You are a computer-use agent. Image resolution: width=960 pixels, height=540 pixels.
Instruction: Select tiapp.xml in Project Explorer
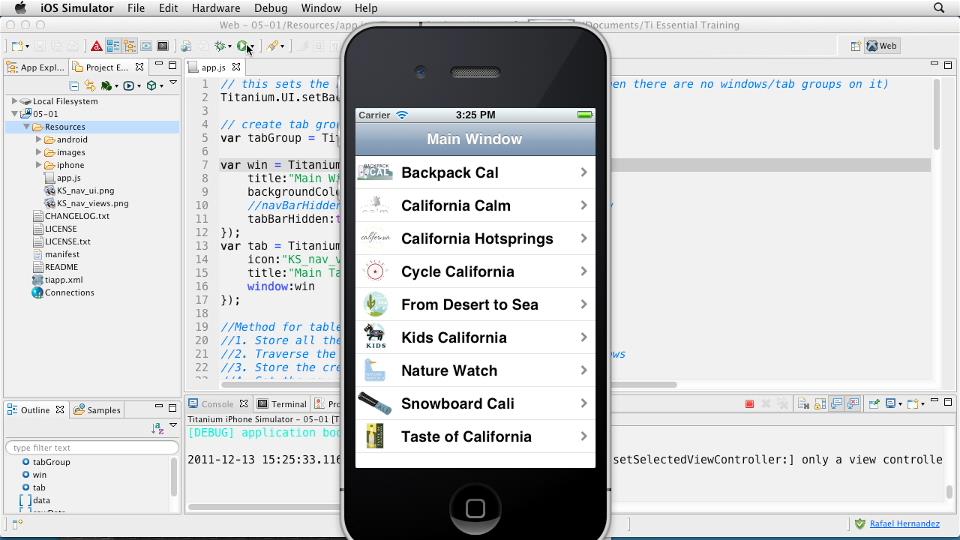64,280
